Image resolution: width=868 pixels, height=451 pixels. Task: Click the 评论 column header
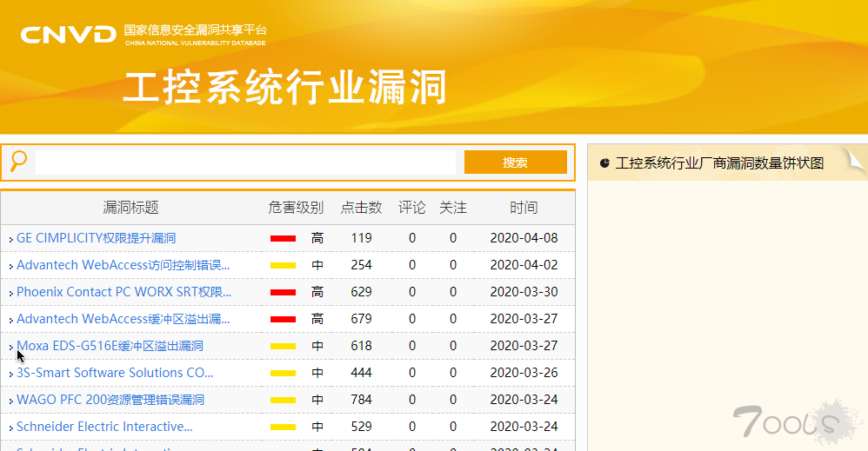click(412, 208)
